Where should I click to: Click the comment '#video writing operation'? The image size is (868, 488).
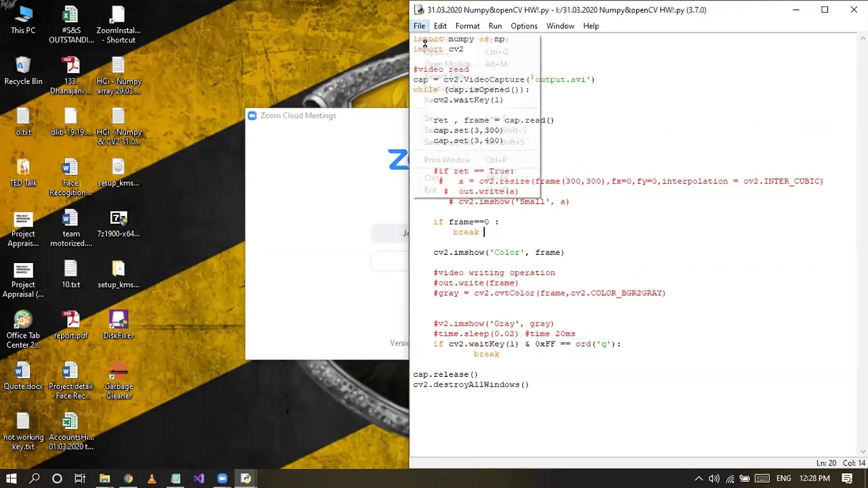(494, 272)
